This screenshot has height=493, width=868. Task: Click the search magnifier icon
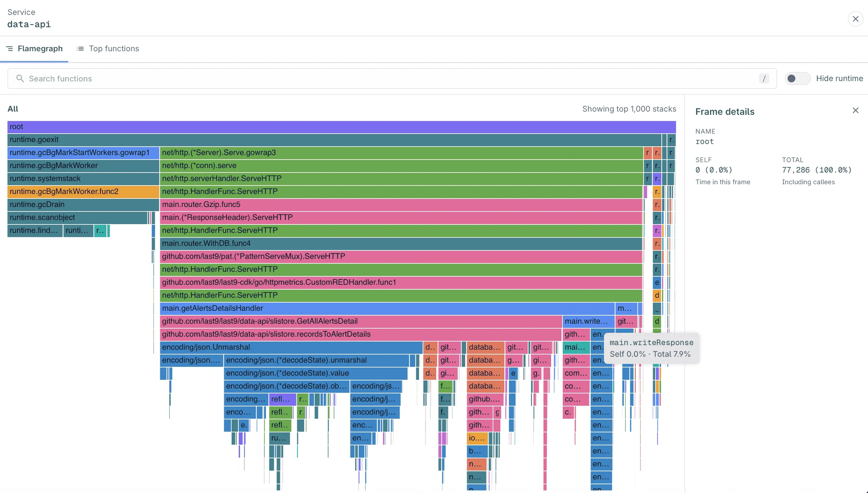point(20,78)
